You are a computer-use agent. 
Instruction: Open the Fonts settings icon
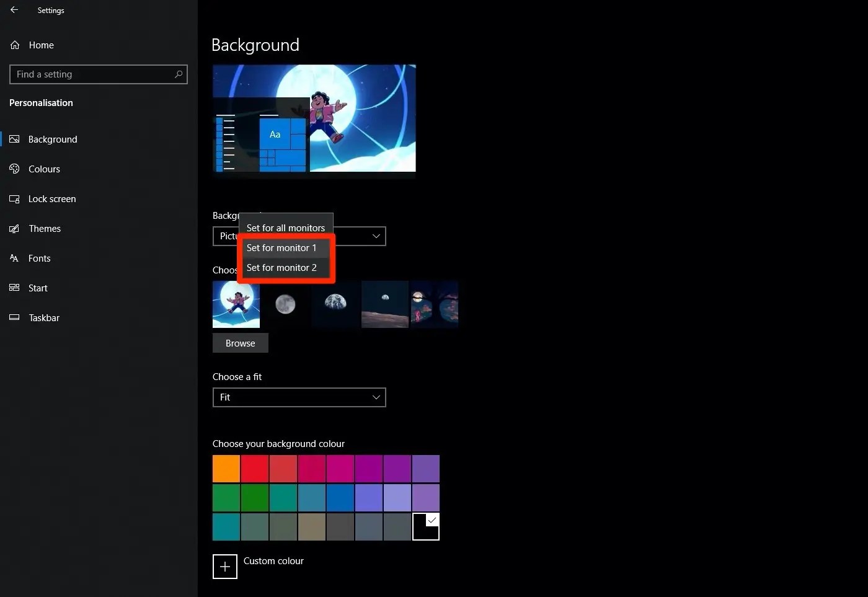pos(14,258)
